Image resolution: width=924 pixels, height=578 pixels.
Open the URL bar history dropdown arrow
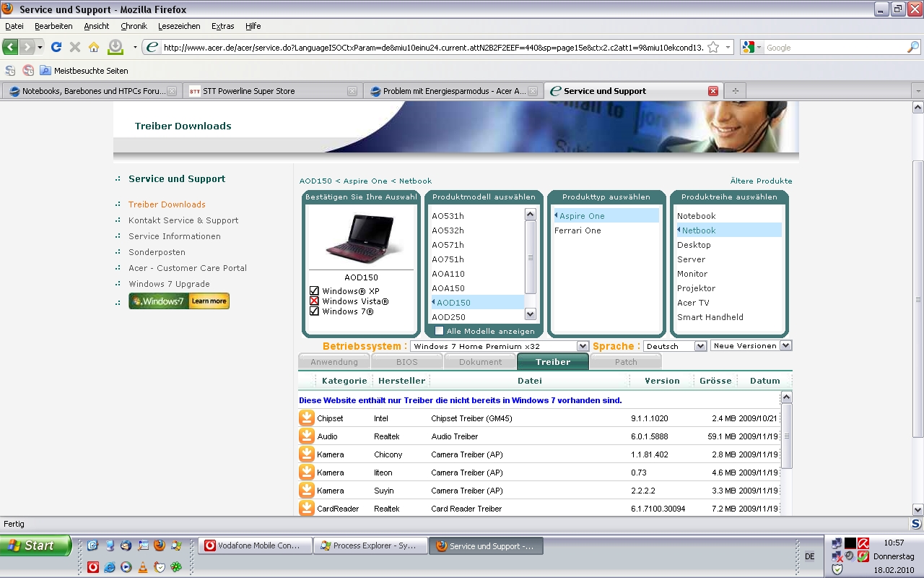(x=728, y=48)
